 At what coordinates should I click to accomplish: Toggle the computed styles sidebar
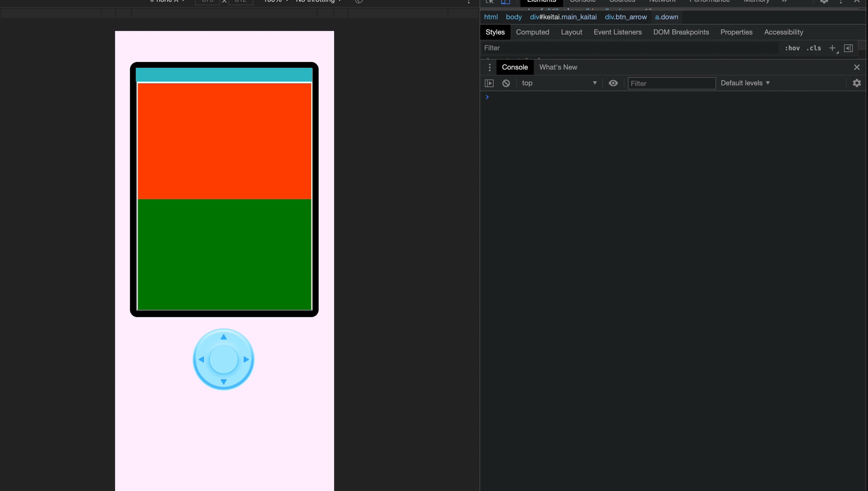848,48
